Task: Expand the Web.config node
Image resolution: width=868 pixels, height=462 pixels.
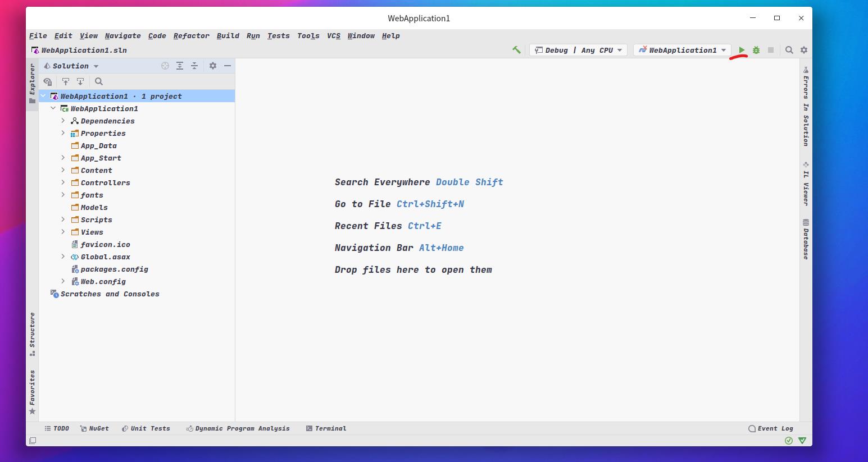Action: 63,281
